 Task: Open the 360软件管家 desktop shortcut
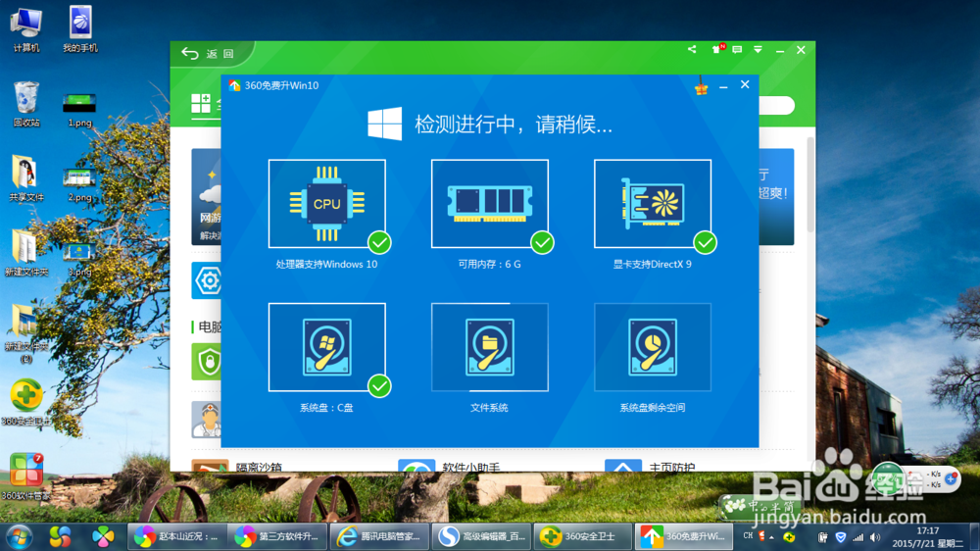(26, 476)
